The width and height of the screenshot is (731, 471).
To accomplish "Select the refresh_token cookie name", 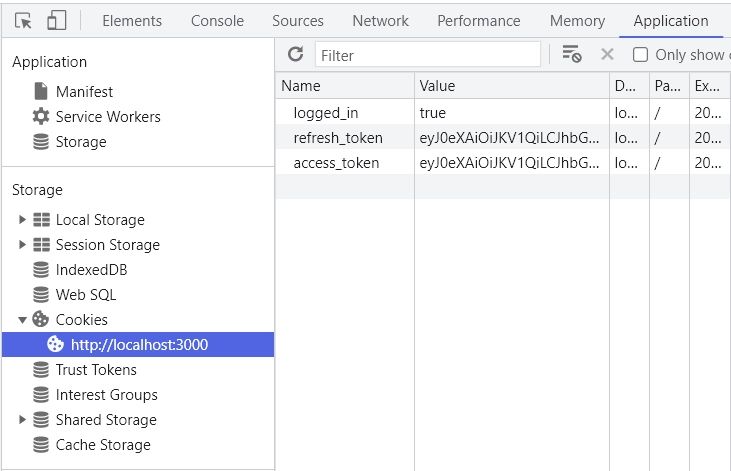I will click(338, 138).
